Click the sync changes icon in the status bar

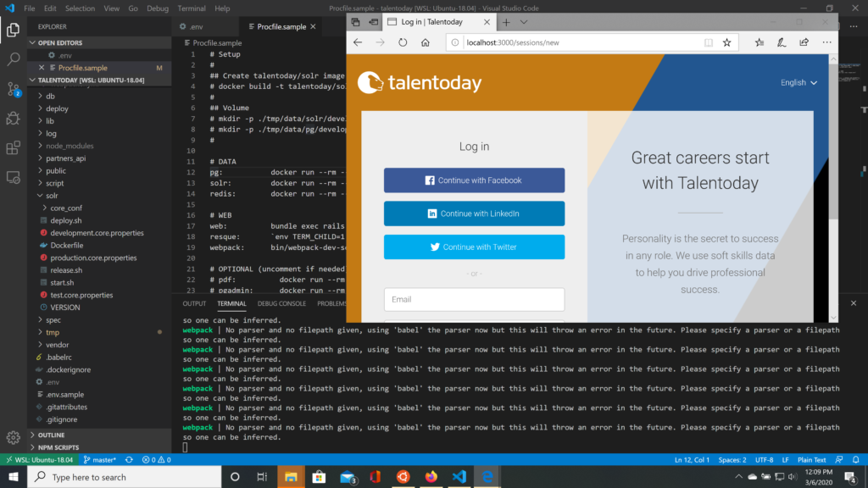tap(129, 460)
